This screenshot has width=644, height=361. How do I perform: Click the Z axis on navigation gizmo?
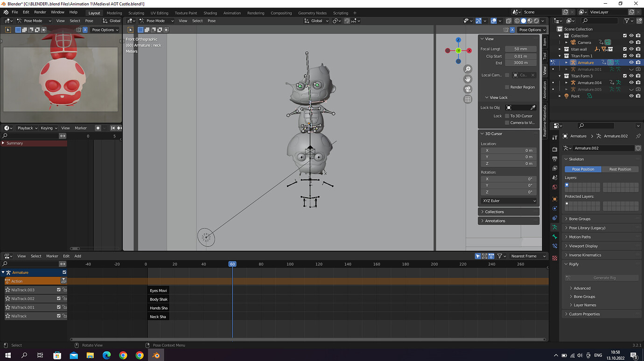pyautogui.click(x=458, y=40)
